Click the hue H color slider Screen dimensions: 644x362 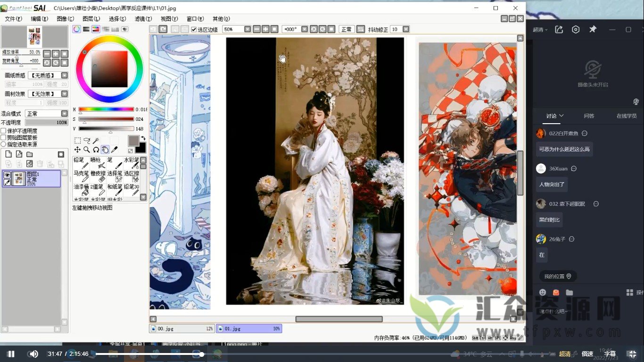(106, 109)
